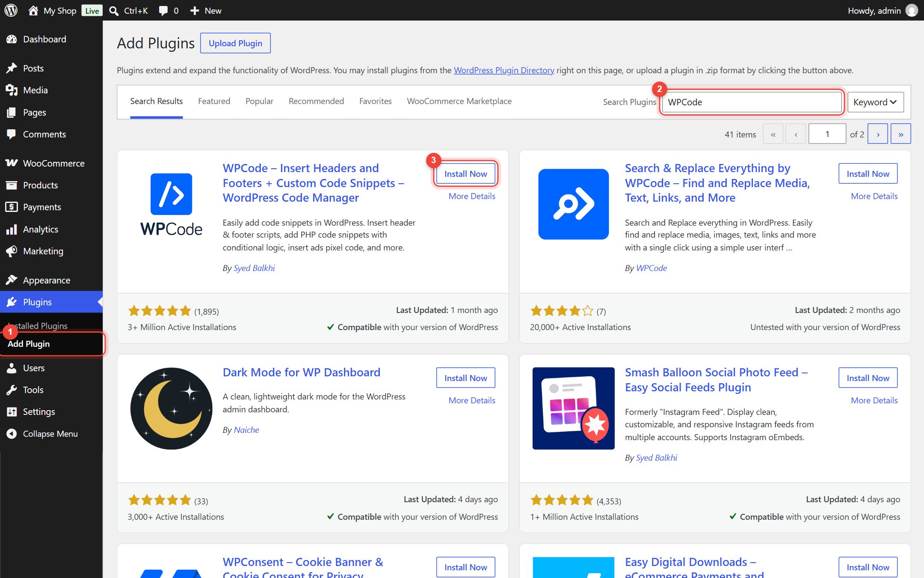Click the Analytics bar chart icon
This screenshot has height=578, width=924.
pyautogui.click(x=12, y=229)
